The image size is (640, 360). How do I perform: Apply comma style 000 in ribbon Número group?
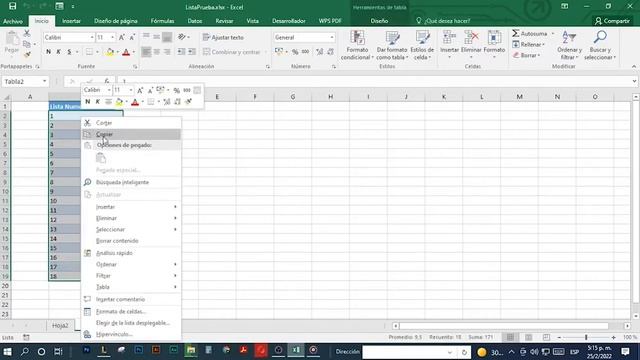(305, 52)
